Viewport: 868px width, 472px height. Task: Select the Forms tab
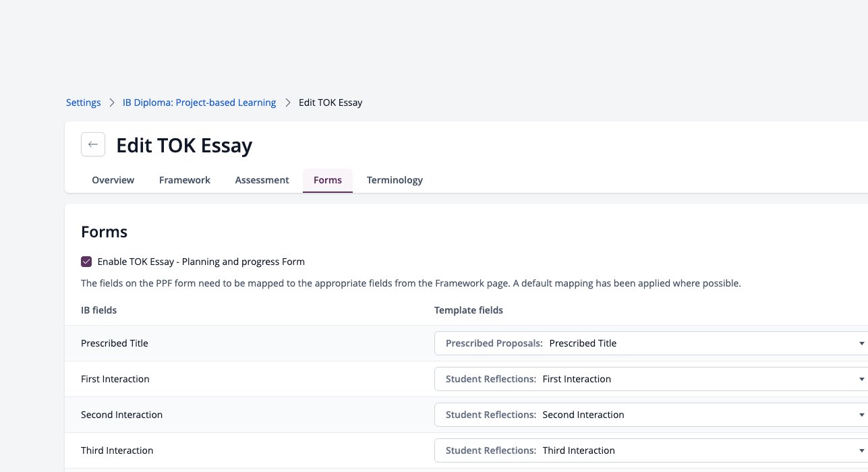point(328,180)
